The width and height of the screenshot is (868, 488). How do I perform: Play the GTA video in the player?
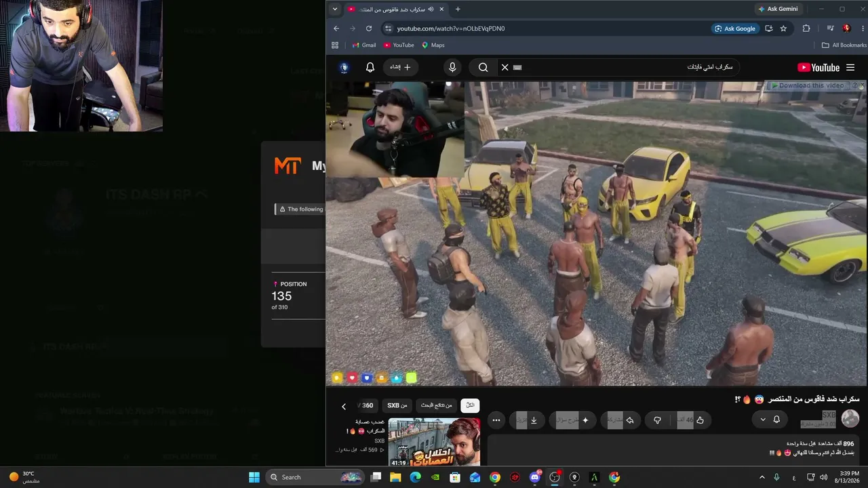596,233
